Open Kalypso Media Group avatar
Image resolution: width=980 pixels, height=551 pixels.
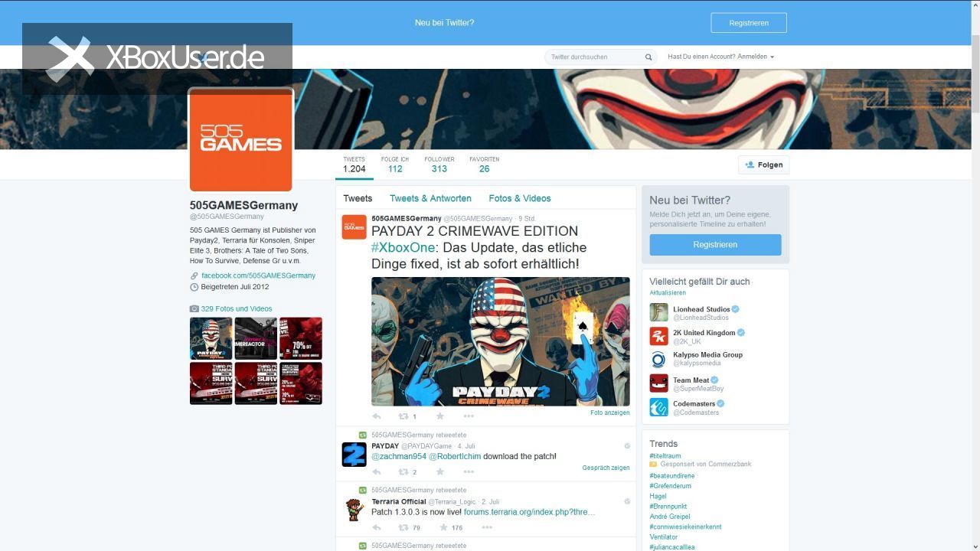pyautogui.click(x=658, y=359)
